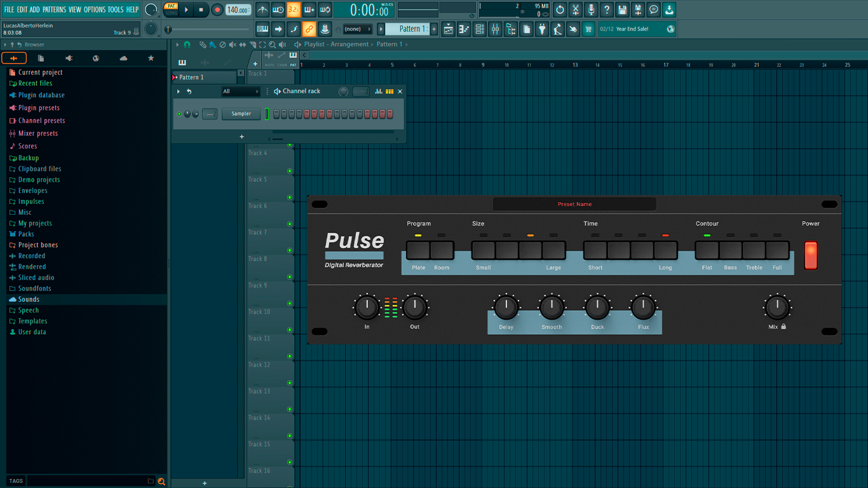
Task: Click the microphone one-click recording icon
Action: coord(591,10)
